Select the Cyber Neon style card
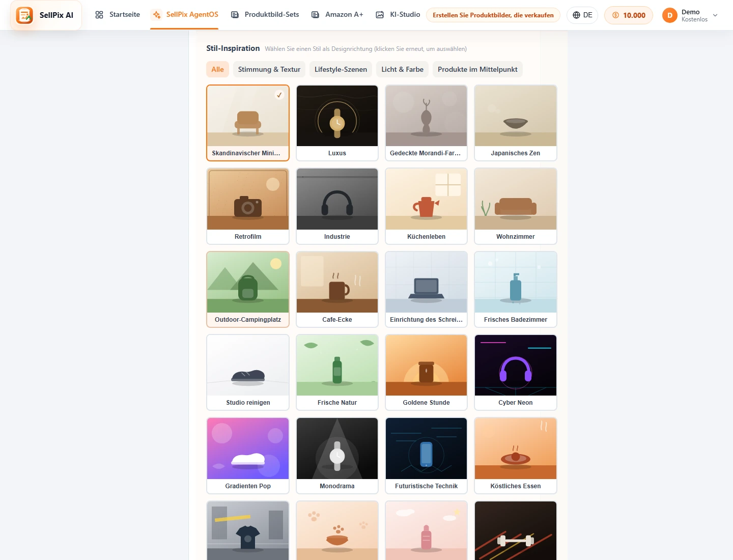 [516, 372]
